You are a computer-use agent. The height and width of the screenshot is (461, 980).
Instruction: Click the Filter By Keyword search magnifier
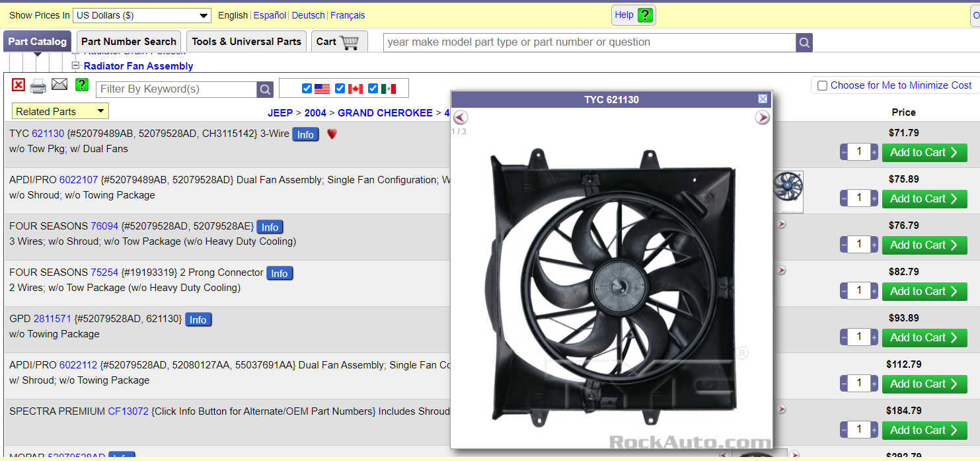tap(265, 89)
